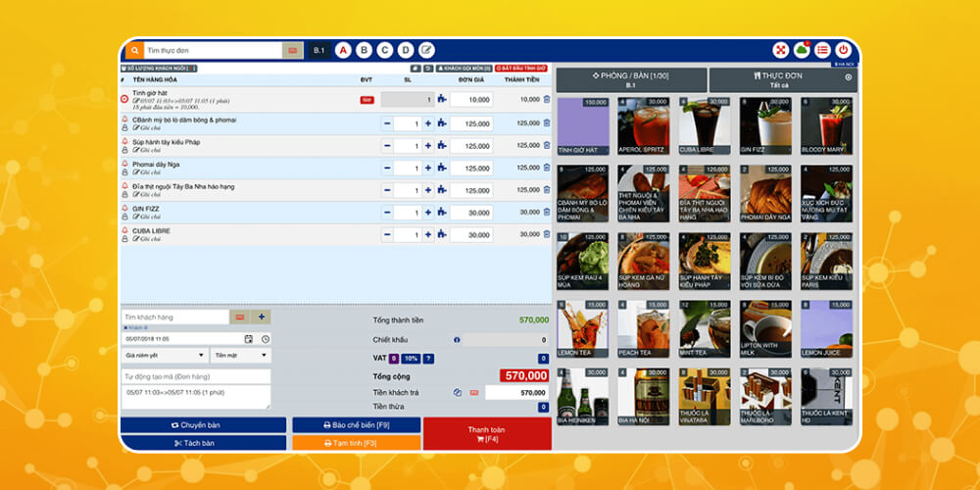The height and width of the screenshot is (490, 980).
Task: Add LEMON TEA from the menu
Action: coord(582,328)
